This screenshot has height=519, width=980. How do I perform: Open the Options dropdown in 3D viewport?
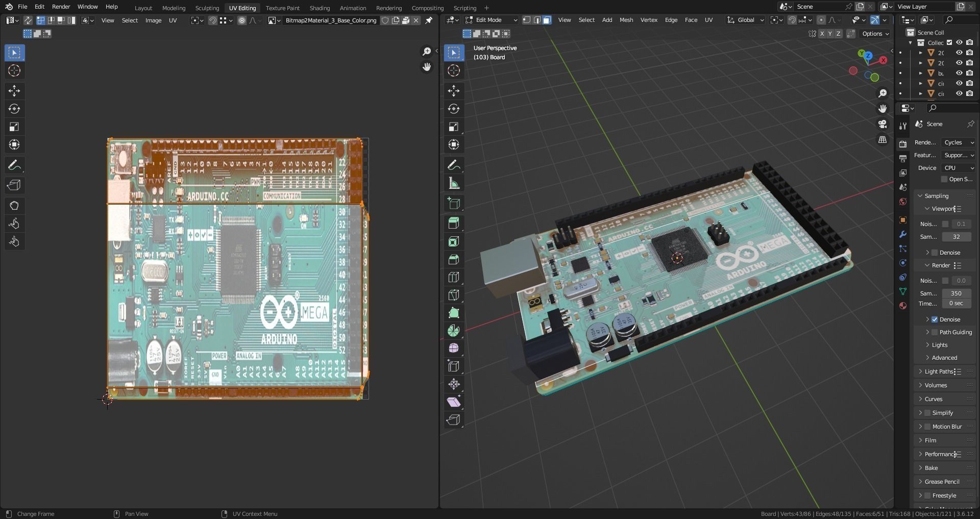pos(875,34)
